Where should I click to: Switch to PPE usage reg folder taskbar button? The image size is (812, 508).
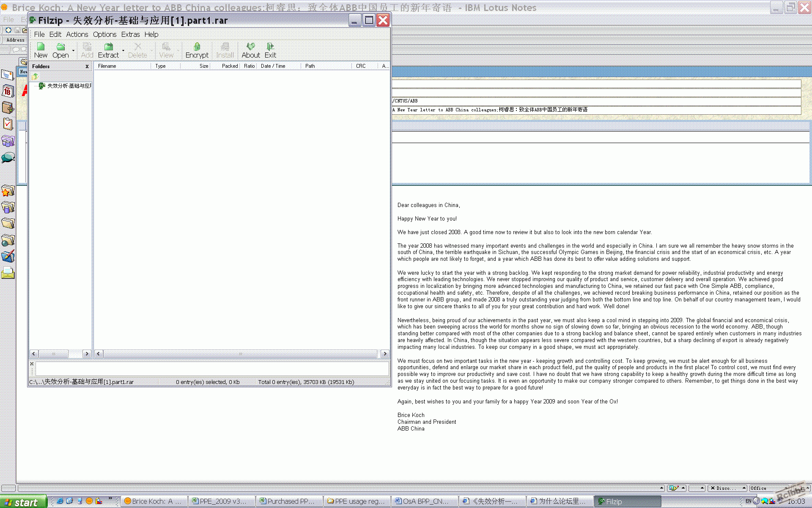tap(357, 502)
